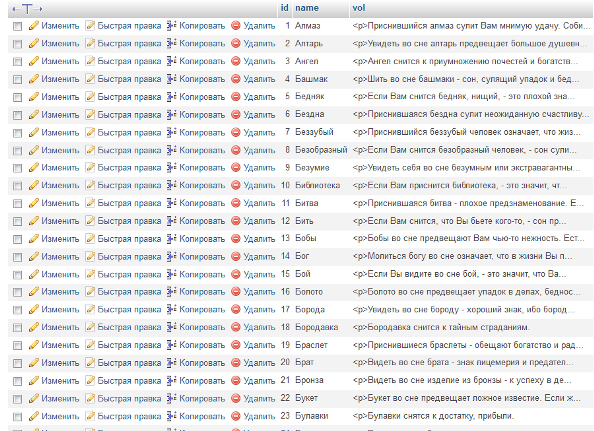Click the pencil icon for Библиотека row

click(34, 186)
